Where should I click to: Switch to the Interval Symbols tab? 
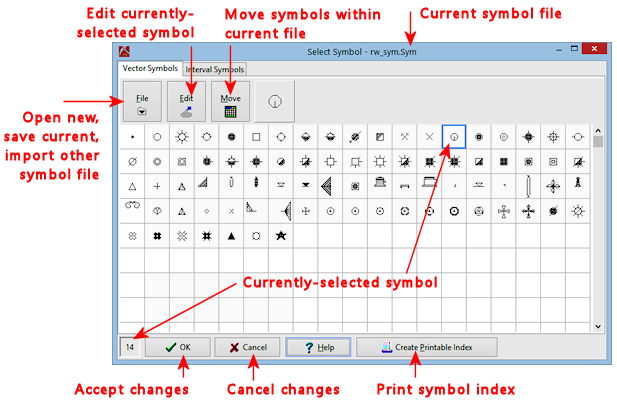point(215,69)
